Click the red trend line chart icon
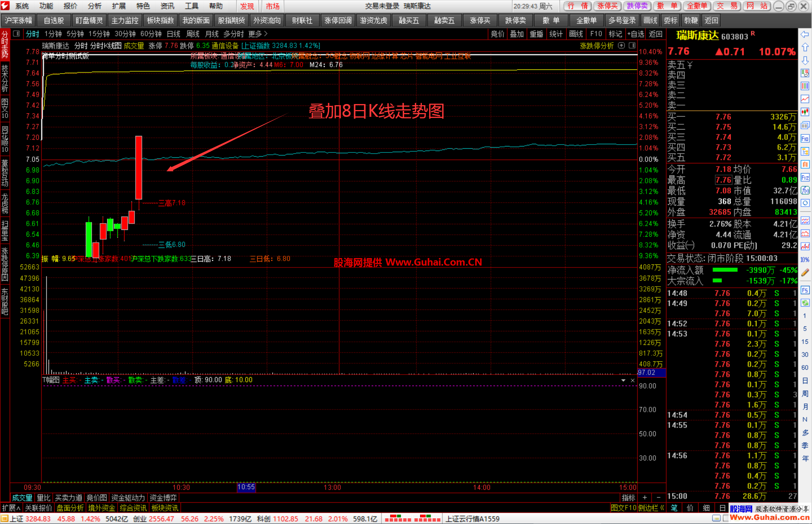812x524 pixels. click(x=804, y=99)
